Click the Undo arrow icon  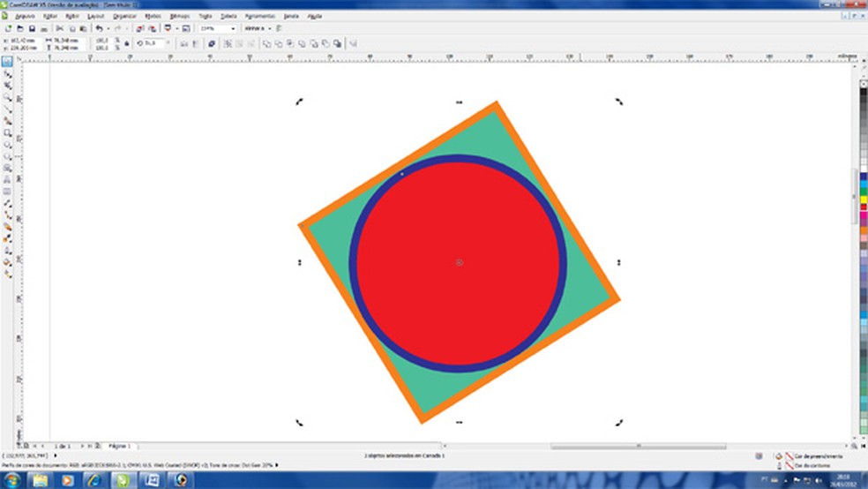click(x=99, y=28)
